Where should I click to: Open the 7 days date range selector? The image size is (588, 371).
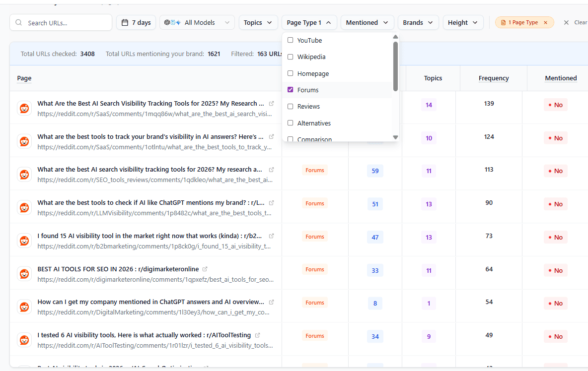(x=136, y=22)
